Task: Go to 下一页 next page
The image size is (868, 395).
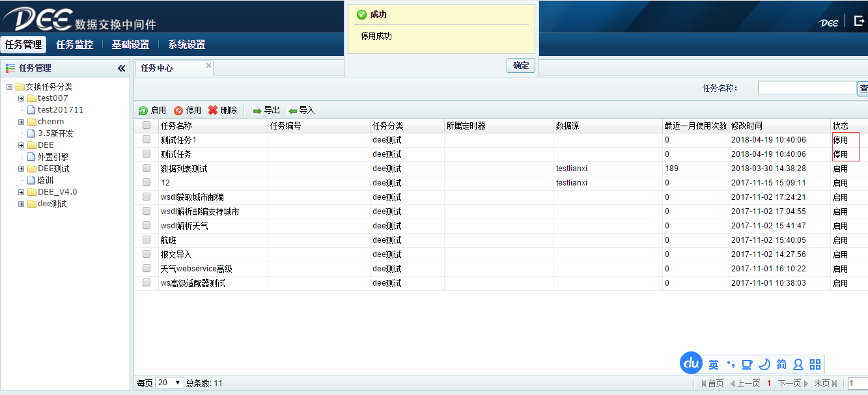Action: pos(792,383)
